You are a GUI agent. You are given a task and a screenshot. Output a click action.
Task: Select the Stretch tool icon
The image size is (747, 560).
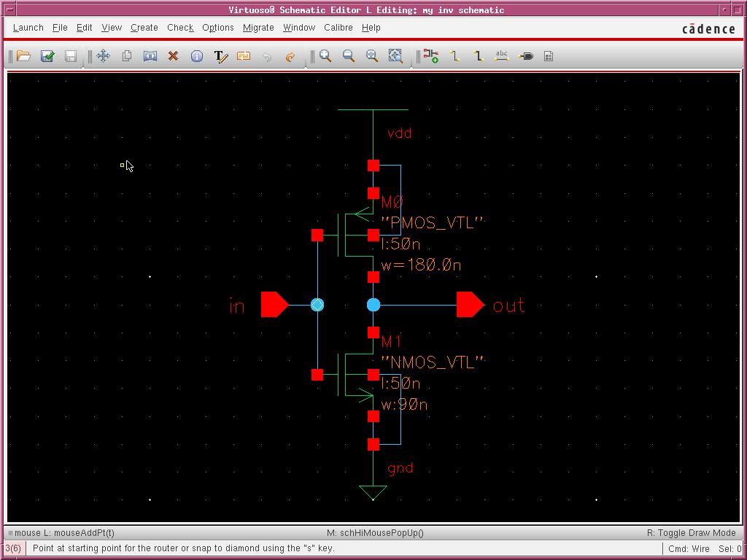pos(150,56)
